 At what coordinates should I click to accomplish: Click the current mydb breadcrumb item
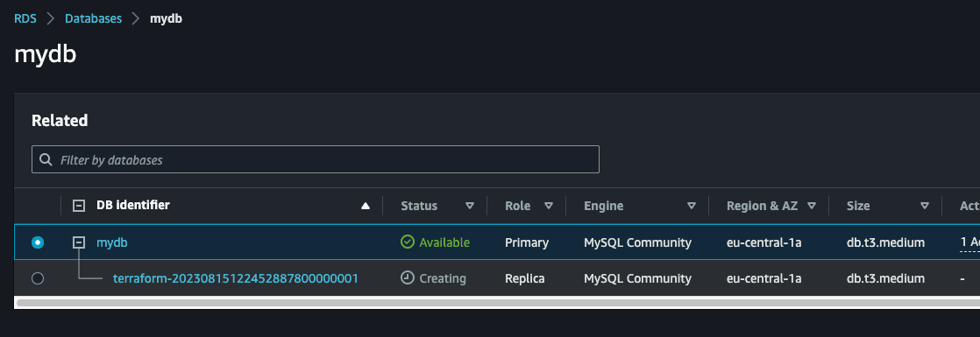[x=166, y=18]
